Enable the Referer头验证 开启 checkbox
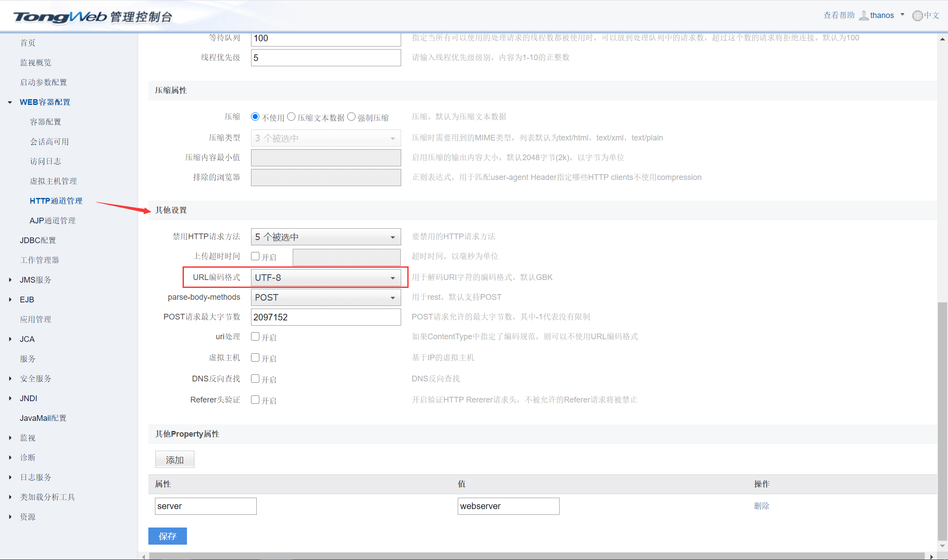This screenshot has height=560, width=948. [x=255, y=400]
